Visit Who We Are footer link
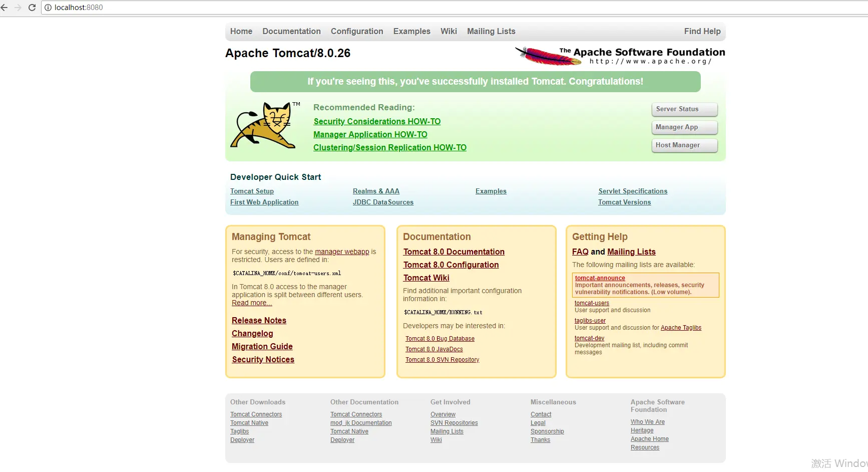This screenshot has width=868, height=472. (648, 422)
